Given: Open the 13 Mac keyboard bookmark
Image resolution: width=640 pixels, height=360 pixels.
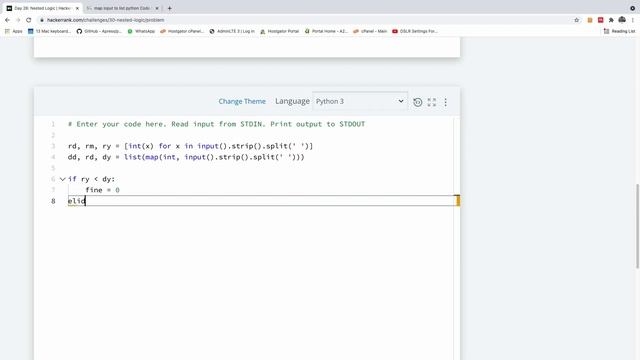Looking at the screenshot, I should click(x=49, y=31).
